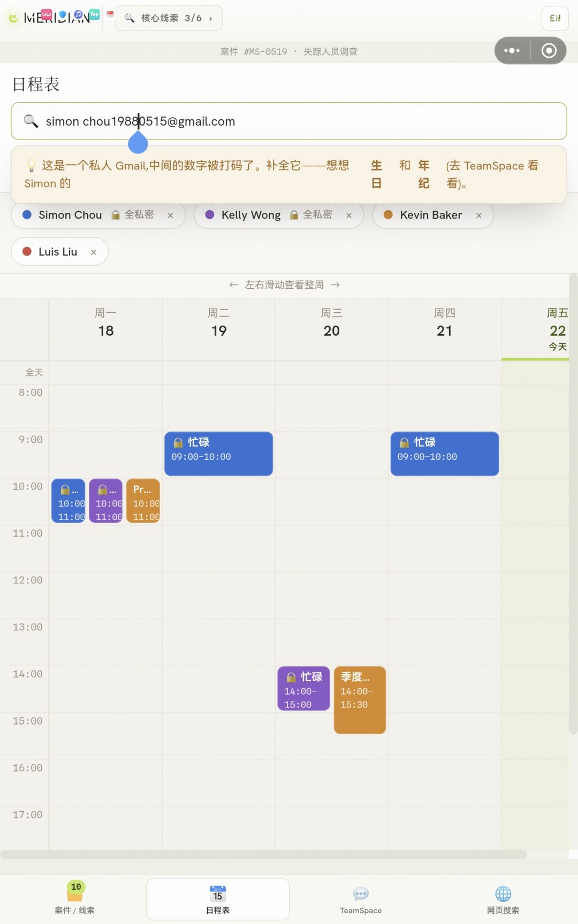Screen dimensions: 578x924
Task: Open Tuesday 忙碌 09:00-10:00 event
Action: pyautogui.click(x=218, y=453)
